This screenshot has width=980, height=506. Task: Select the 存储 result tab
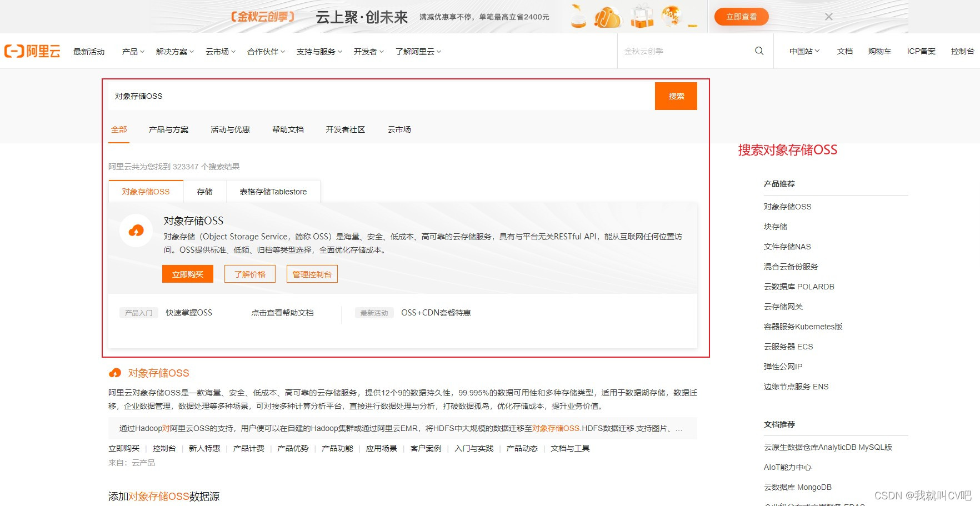(204, 191)
